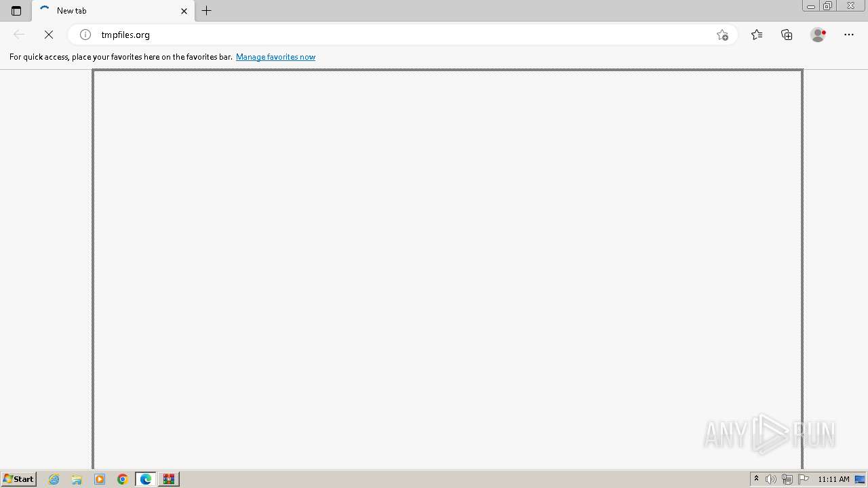Minimize the Edge browser window
Image resolution: width=868 pixels, height=488 pixels.
point(810,6)
